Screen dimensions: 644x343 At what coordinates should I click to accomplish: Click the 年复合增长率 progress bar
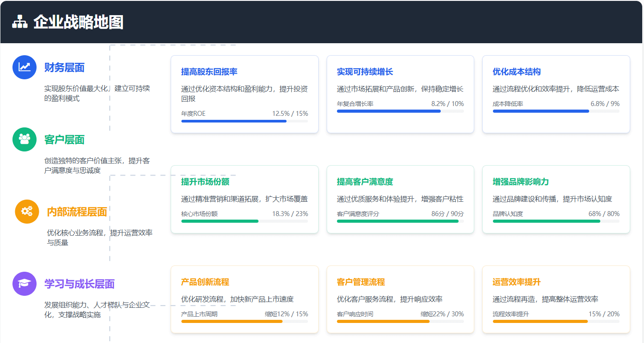pyautogui.click(x=400, y=111)
